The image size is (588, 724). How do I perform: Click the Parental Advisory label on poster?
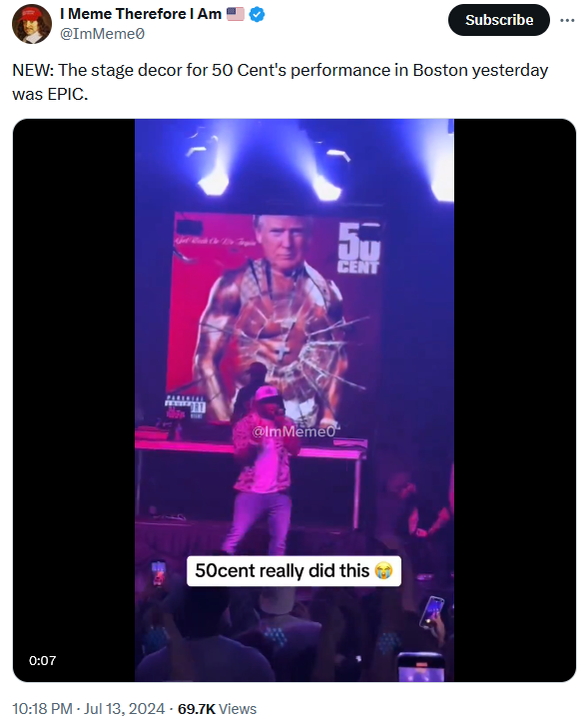185,405
